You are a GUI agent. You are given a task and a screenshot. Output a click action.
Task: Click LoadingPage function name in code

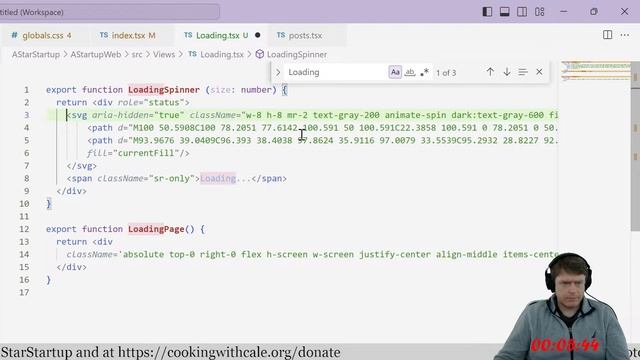[156, 229]
